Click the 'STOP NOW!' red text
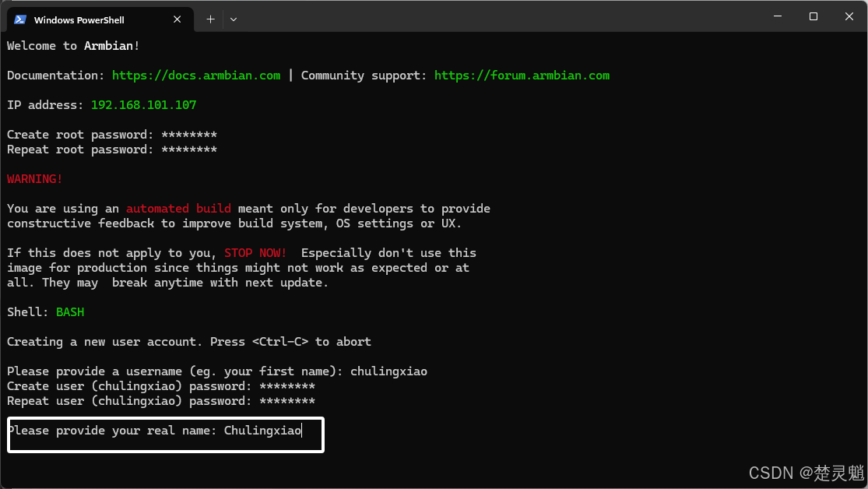 [x=255, y=253]
